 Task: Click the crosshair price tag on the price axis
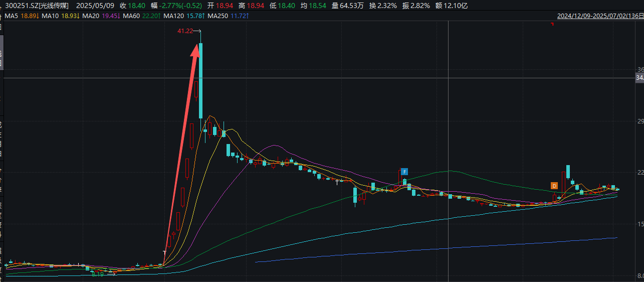(639, 78)
